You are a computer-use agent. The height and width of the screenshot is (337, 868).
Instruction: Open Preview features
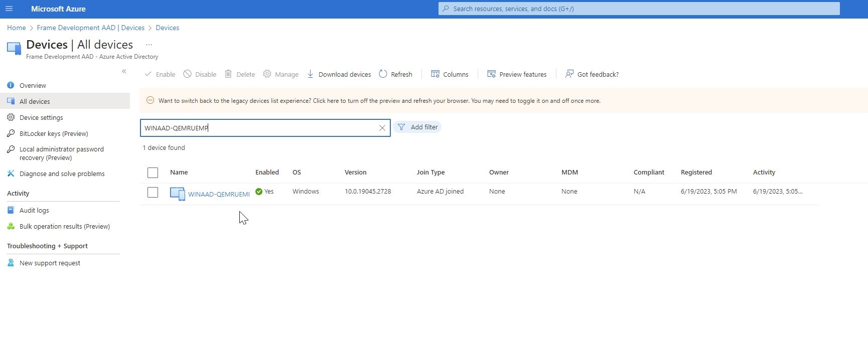517,74
